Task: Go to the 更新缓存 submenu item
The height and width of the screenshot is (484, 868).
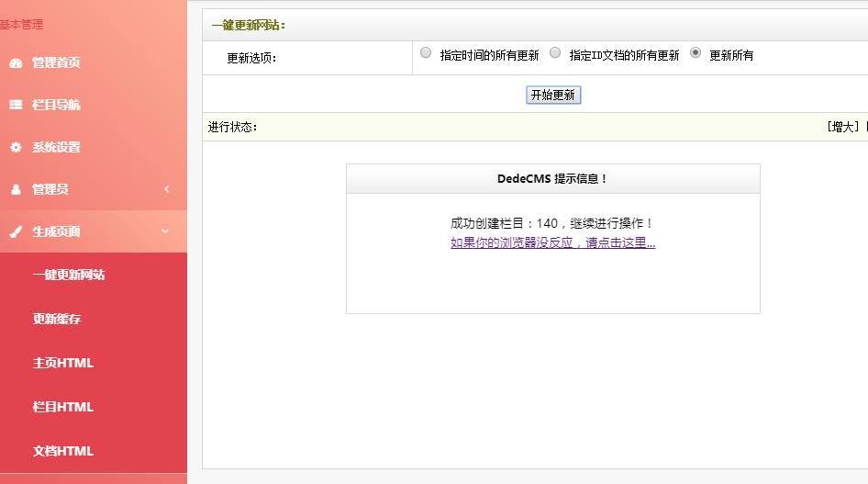Action: (x=57, y=319)
